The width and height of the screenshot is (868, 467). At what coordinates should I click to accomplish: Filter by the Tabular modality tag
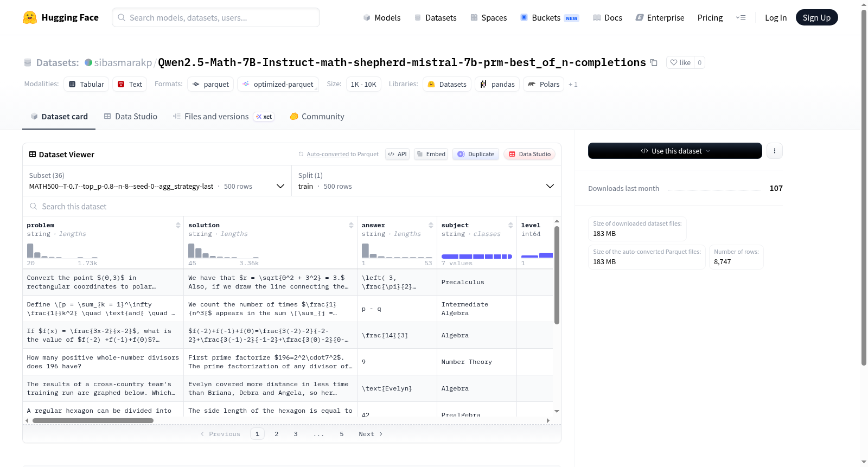pyautogui.click(x=86, y=84)
